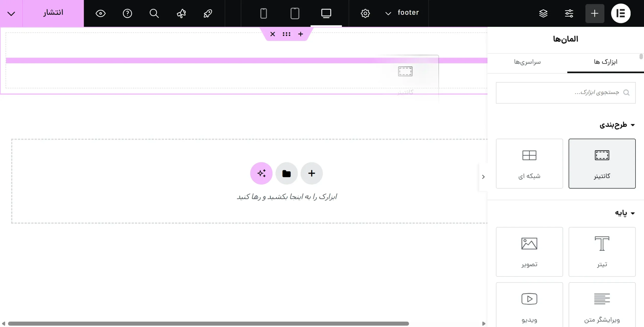Viewport: 644px width, 327px height.
Task: Select the ویدیو video widget
Action: coord(529,305)
